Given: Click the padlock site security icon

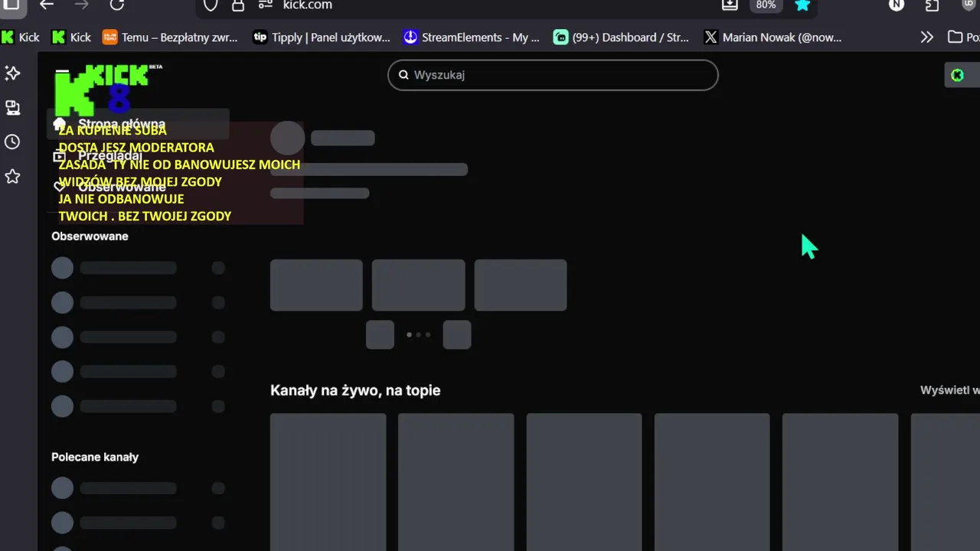Looking at the screenshot, I should click(x=238, y=5).
